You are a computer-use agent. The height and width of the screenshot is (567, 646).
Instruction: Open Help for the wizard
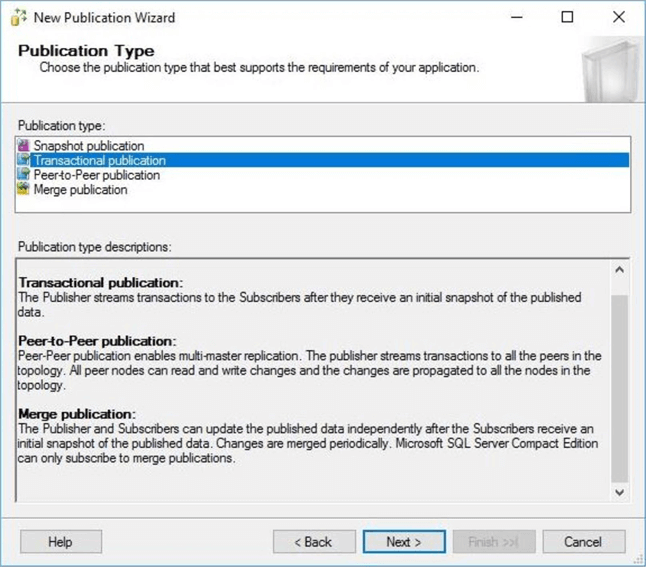(60, 542)
